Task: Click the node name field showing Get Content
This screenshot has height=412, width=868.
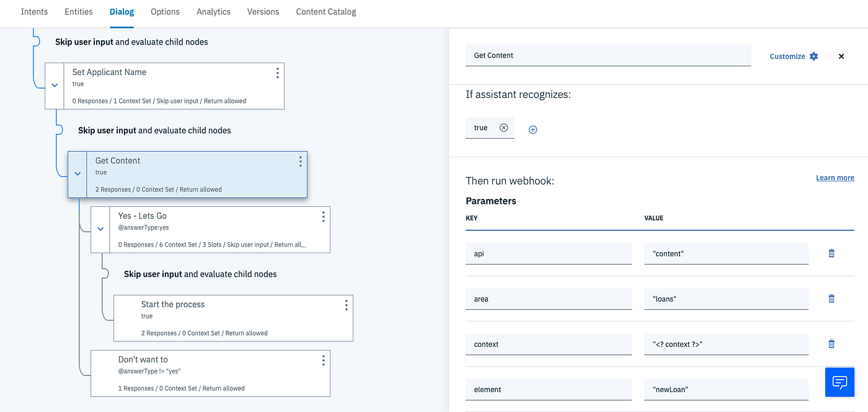Action: (x=608, y=55)
